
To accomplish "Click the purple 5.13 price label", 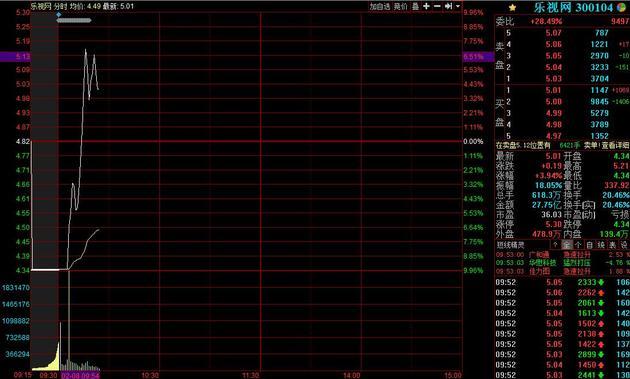I will pyautogui.click(x=15, y=57).
